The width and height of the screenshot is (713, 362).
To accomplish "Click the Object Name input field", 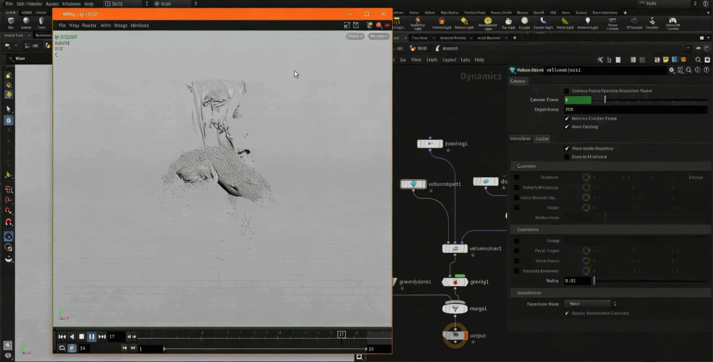I will [636, 110].
